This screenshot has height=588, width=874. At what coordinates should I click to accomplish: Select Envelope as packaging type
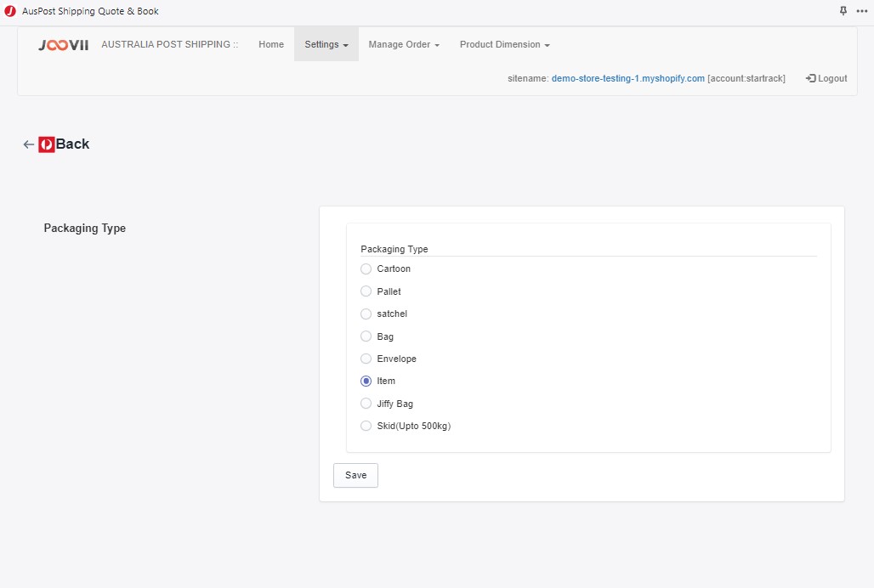[x=366, y=358]
